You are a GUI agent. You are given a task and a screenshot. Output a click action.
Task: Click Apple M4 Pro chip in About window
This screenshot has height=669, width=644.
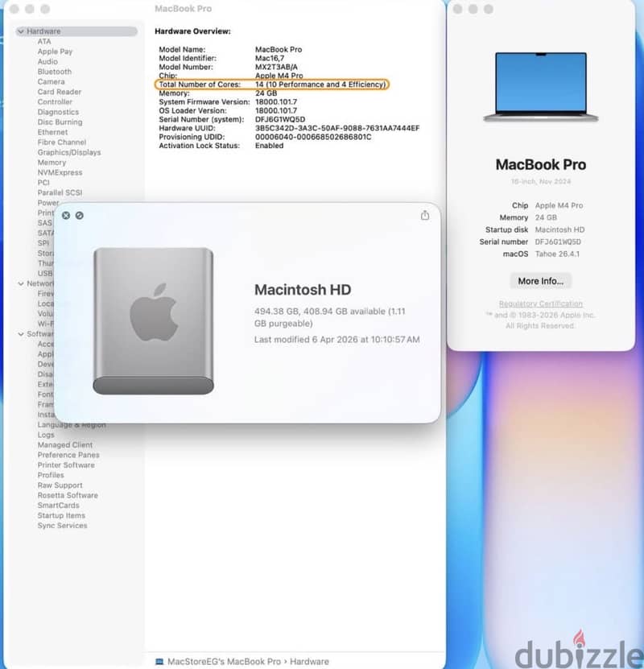559,205
